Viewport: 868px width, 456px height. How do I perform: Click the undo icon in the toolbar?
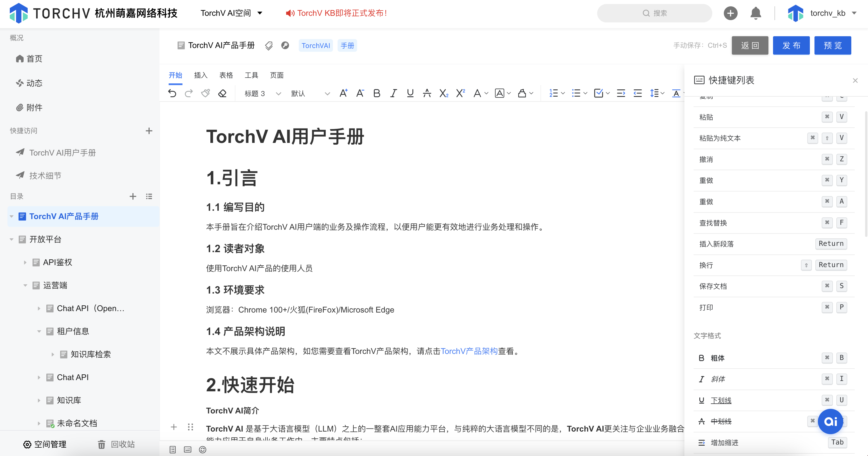click(x=172, y=93)
